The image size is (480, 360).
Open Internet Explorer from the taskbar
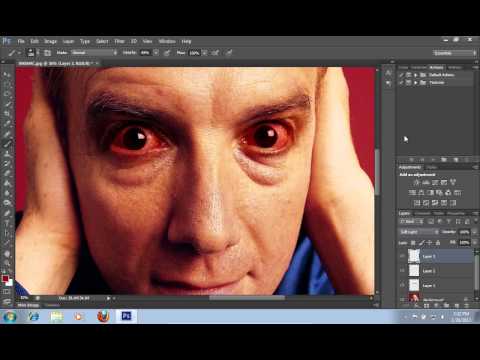point(34,316)
